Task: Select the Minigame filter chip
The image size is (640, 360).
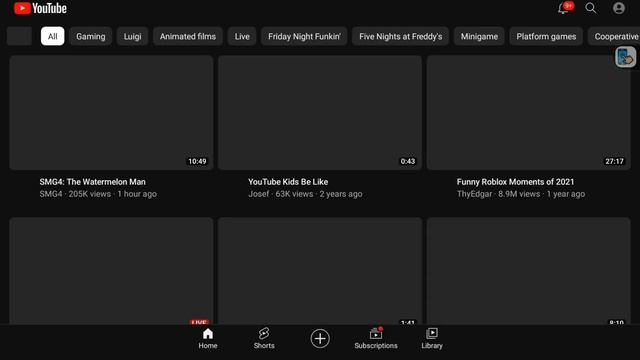Action: (x=479, y=36)
